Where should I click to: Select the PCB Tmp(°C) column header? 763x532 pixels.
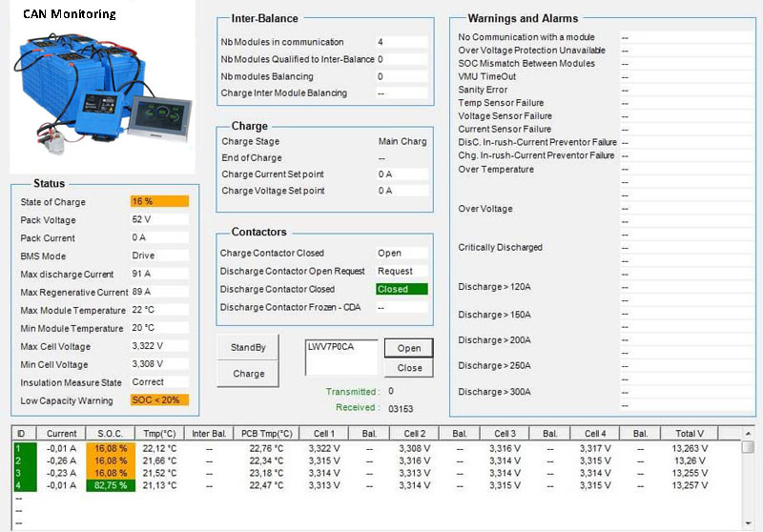point(267,433)
